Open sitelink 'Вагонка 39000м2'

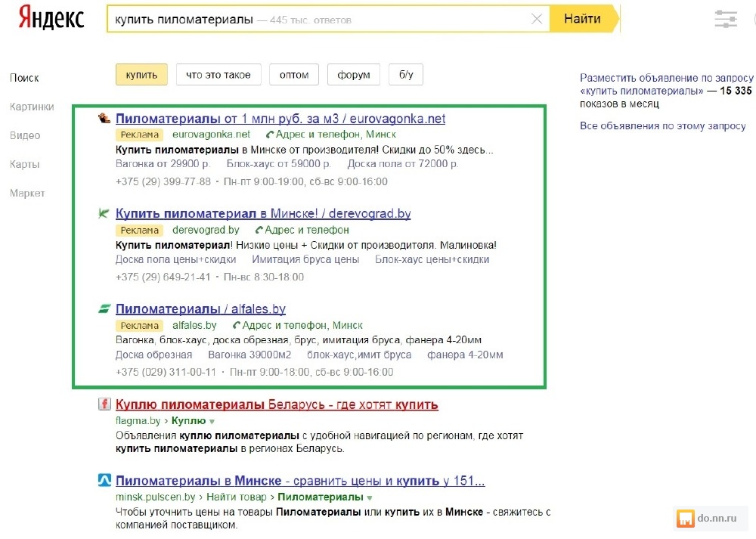click(249, 355)
